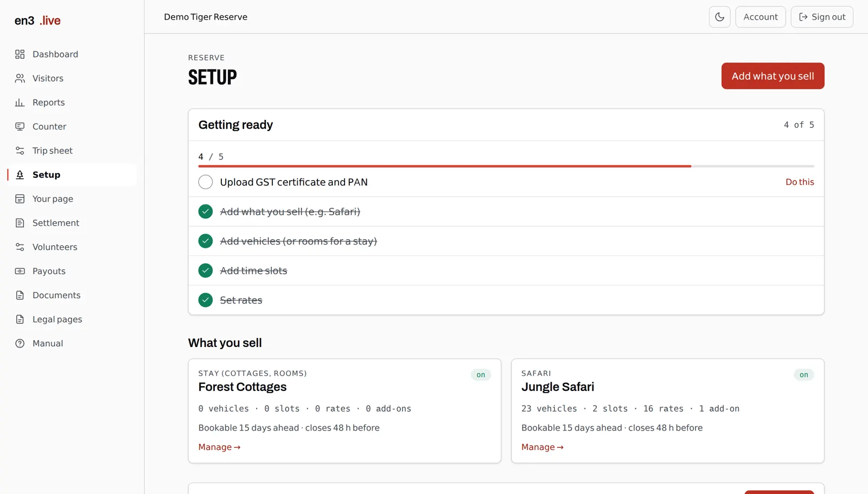
Task: Click 'Add what you sell (e.g. Safari)' checklist text
Action: [290, 211]
